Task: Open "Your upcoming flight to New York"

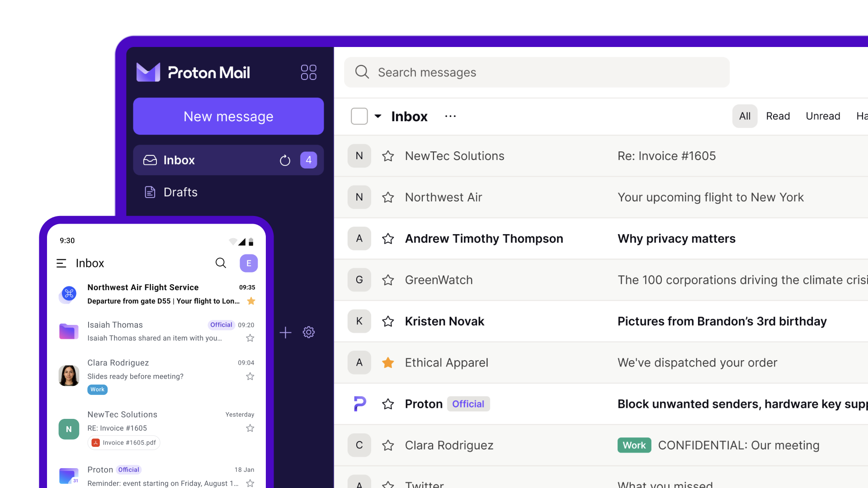Action: [x=711, y=197]
